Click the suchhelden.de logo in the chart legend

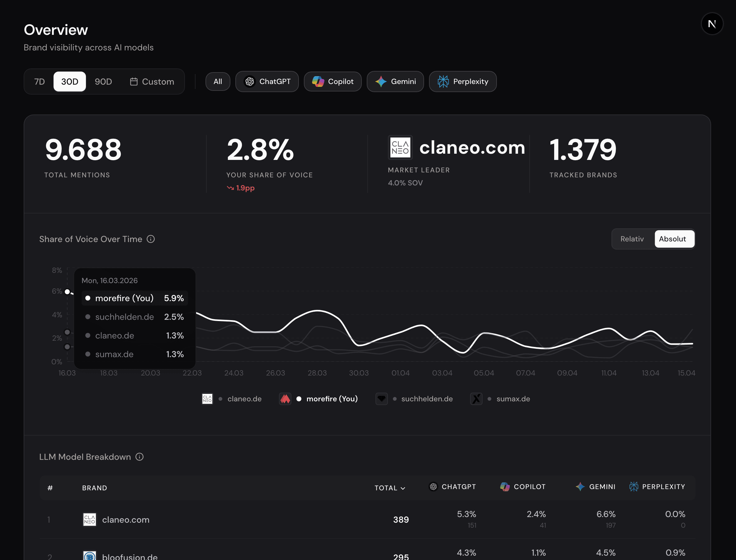(x=381, y=399)
